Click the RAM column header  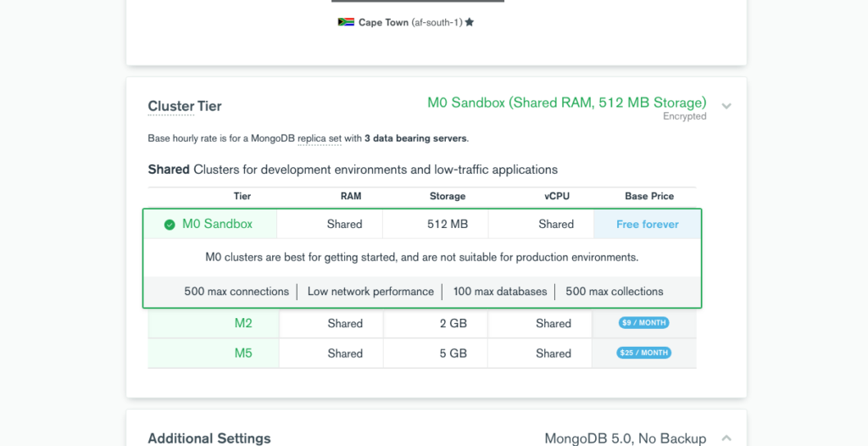tap(351, 196)
